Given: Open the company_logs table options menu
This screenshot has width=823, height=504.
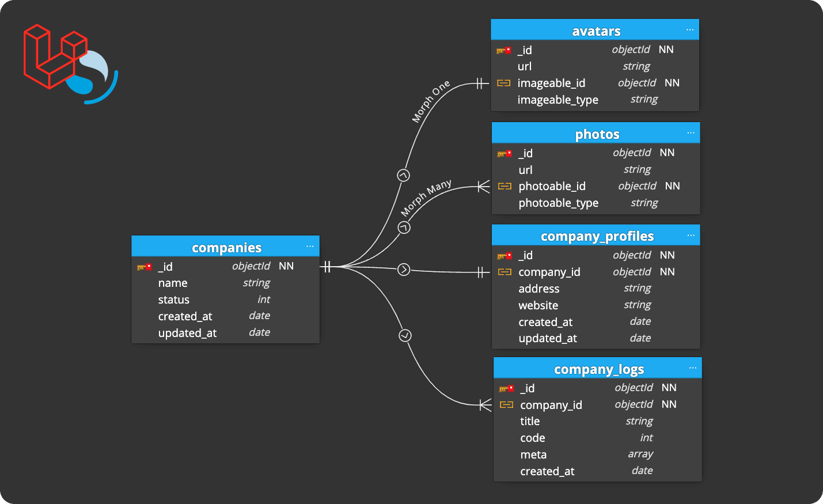Looking at the screenshot, I should click(x=693, y=368).
